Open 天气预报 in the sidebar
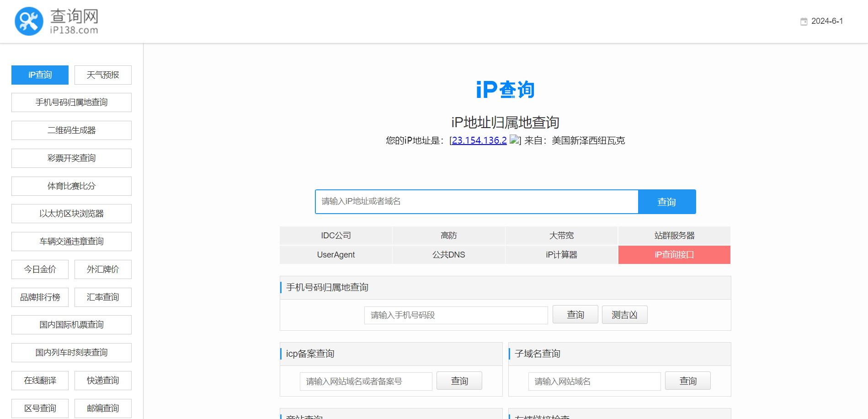Screen dimensions: 868x419 point(103,75)
